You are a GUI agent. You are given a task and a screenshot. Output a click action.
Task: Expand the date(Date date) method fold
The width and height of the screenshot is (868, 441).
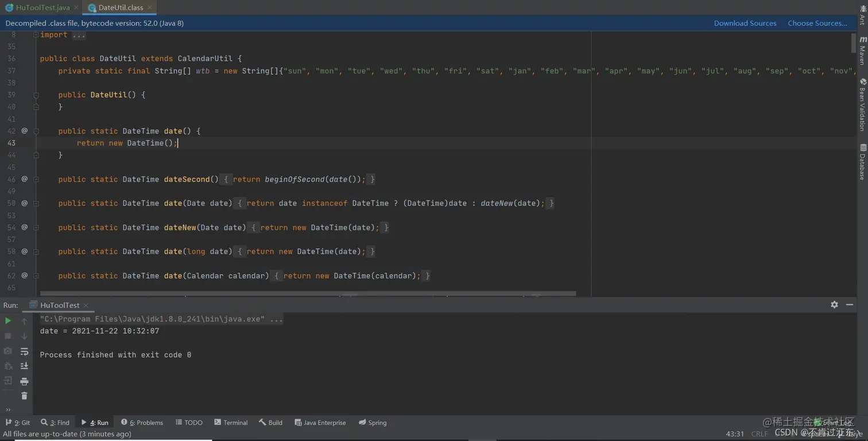point(36,203)
